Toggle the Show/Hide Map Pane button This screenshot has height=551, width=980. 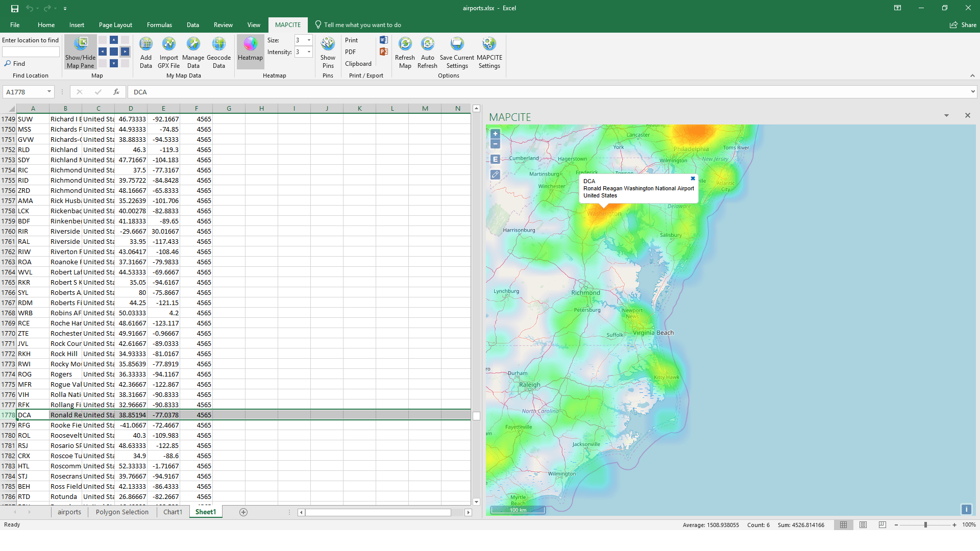tap(81, 53)
